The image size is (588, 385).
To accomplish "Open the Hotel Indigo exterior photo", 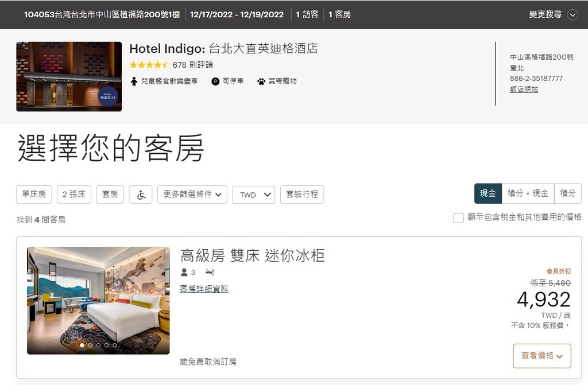I will [69, 76].
